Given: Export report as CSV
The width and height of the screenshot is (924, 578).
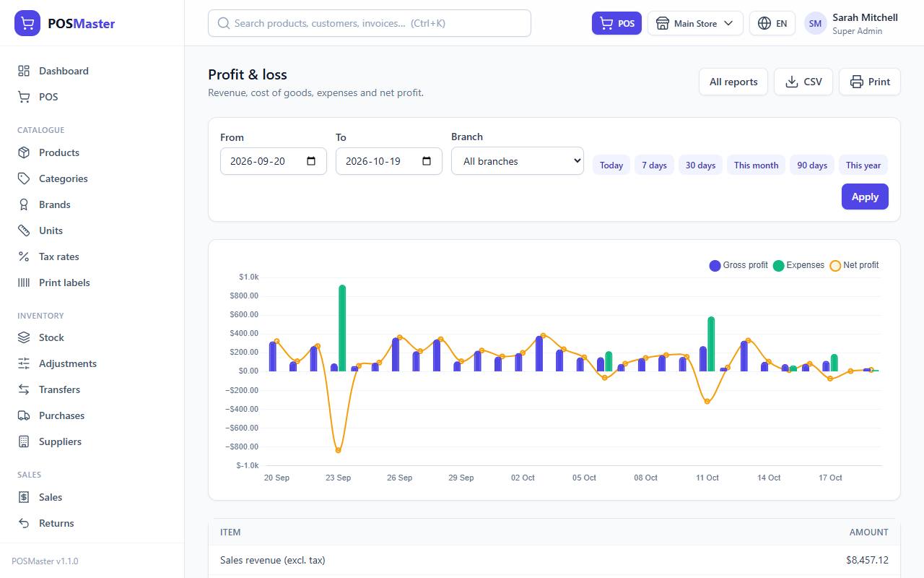Looking at the screenshot, I should coord(803,82).
